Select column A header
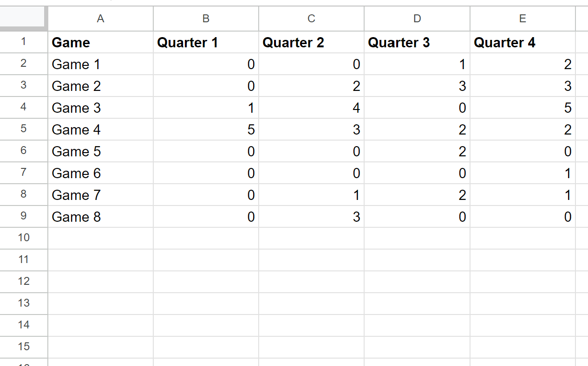Image resolution: width=588 pixels, height=366 pixels. pos(100,19)
